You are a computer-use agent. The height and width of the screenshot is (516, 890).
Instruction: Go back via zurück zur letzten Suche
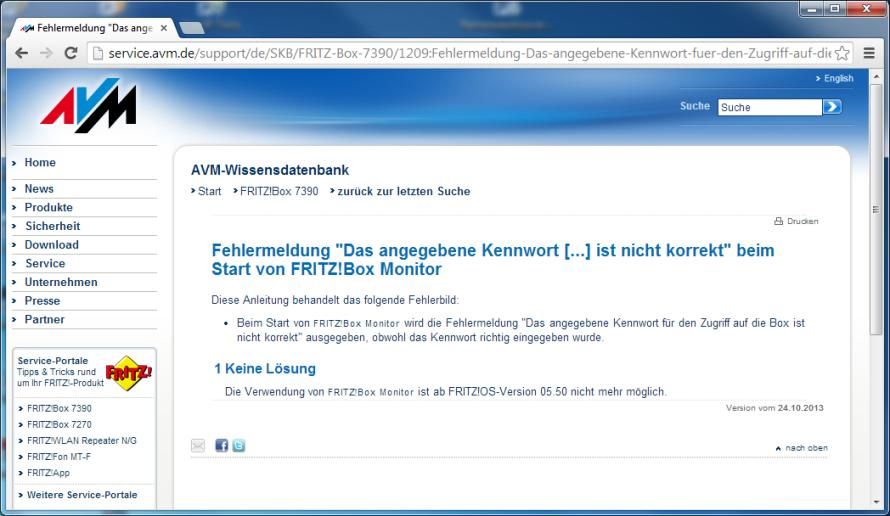pos(404,191)
